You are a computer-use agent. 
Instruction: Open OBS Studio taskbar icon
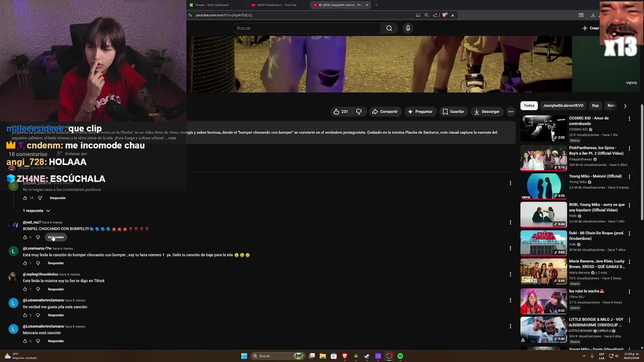coord(389,356)
